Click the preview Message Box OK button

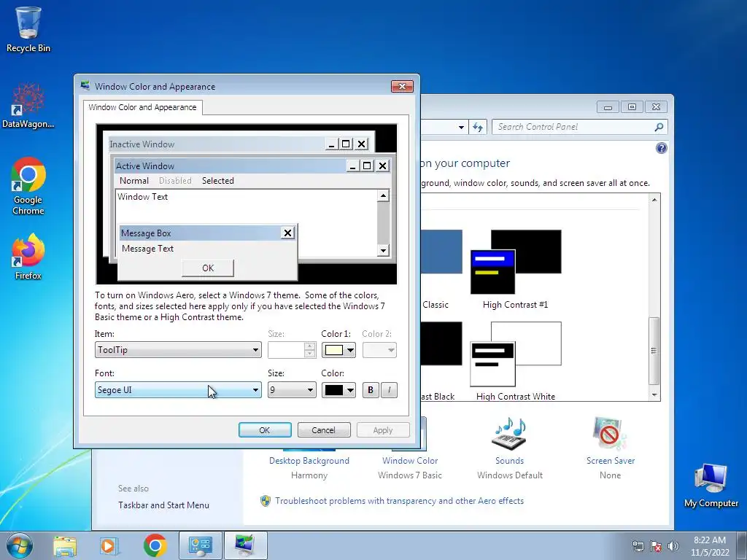[208, 268]
